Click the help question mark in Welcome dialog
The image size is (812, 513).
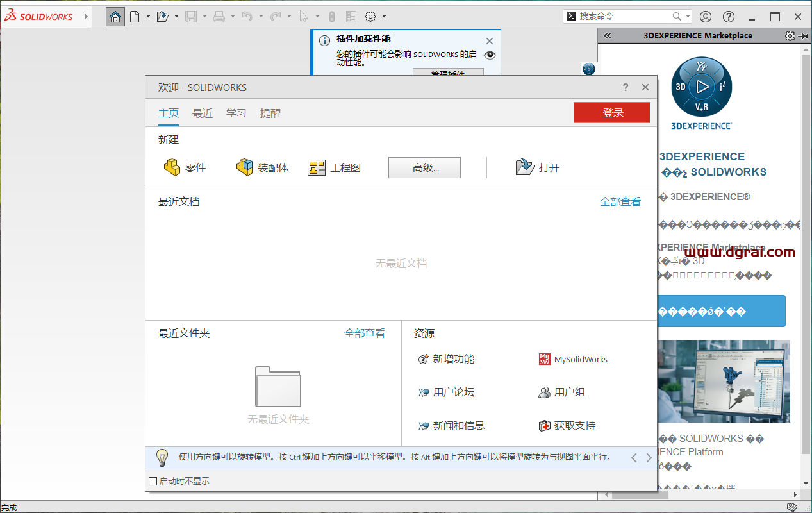626,87
